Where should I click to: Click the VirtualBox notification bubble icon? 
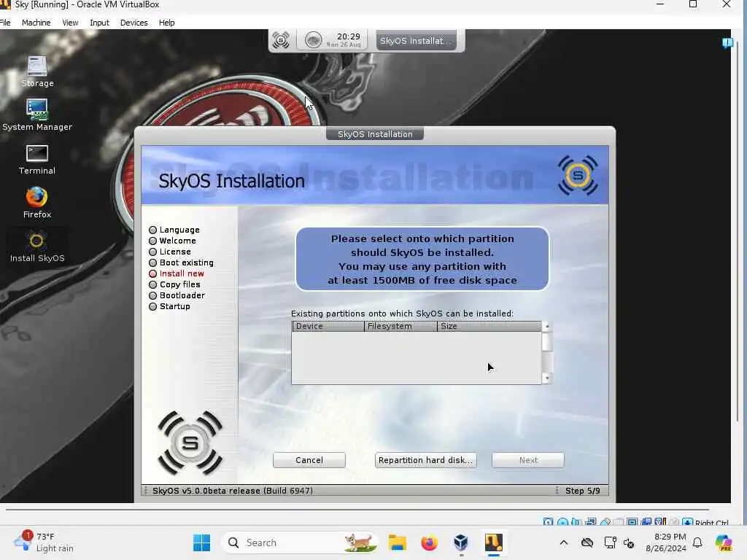coord(727,43)
